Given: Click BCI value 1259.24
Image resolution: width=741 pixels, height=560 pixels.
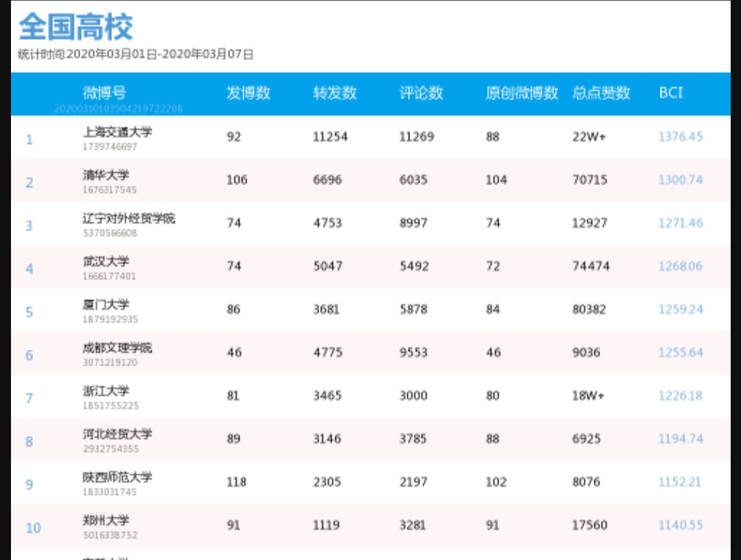Looking at the screenshot, I should coord(681,310).
